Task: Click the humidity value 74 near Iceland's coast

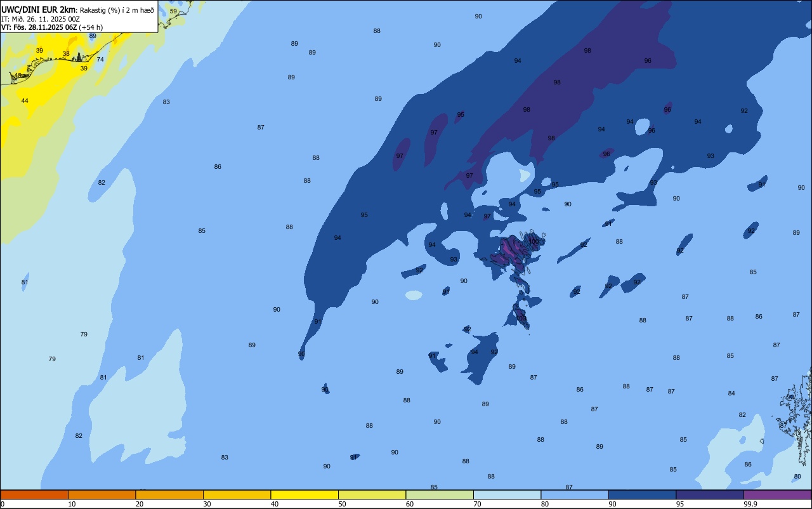Action: tap(100, 60)
